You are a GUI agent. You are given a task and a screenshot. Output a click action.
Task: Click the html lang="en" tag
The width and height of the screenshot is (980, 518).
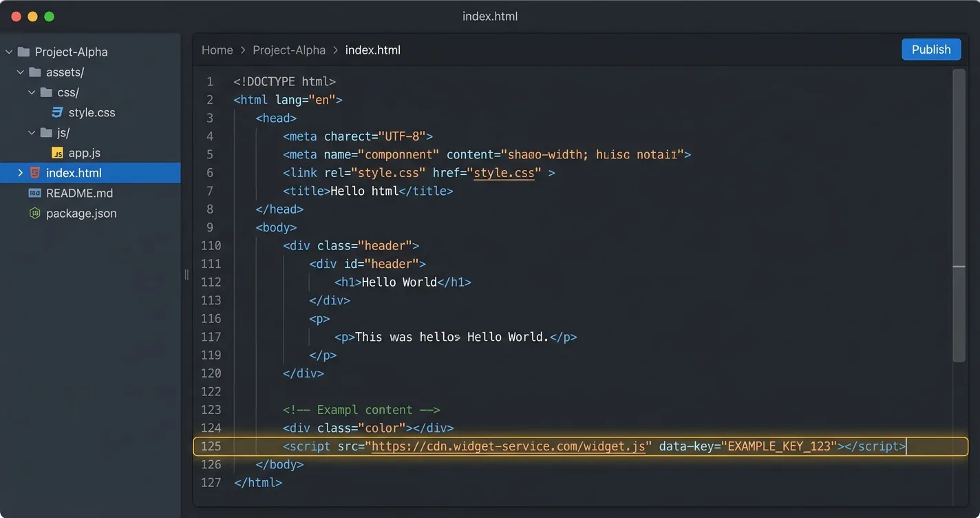(288, 101)
